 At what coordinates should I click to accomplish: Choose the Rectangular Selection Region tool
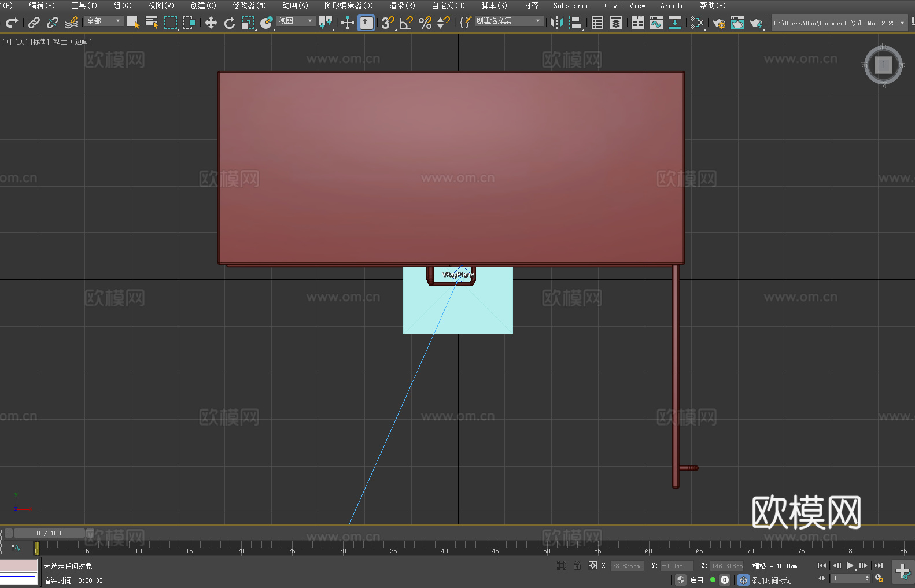(171, 23)
